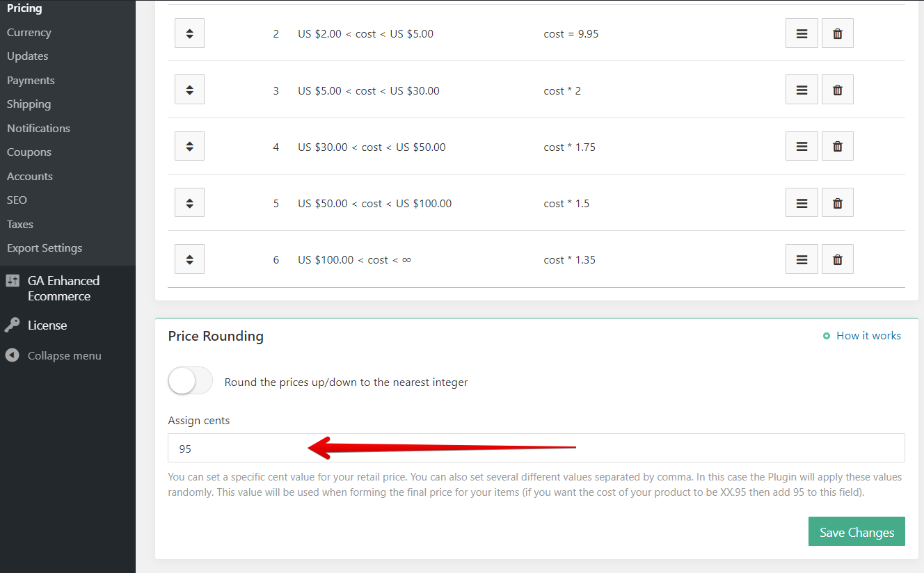Open Export Settings from the sidebar
Image resolution: width=924 pixels, height=573 pixels.
coord(45,248)
